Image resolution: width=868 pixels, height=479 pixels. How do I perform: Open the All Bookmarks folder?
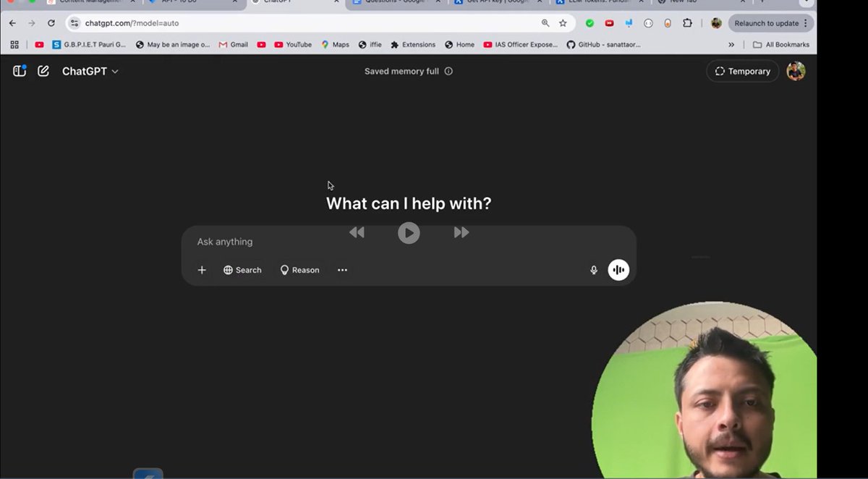780,45
